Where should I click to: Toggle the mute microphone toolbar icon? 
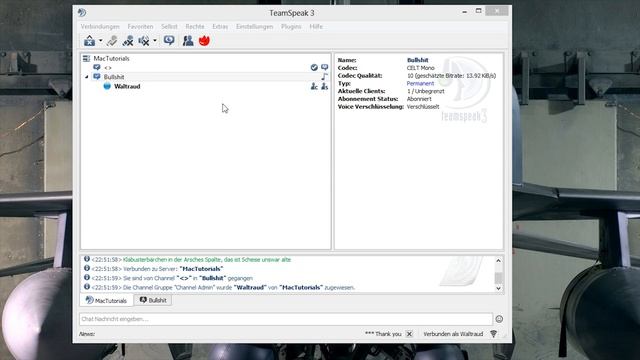coord(128,41)
